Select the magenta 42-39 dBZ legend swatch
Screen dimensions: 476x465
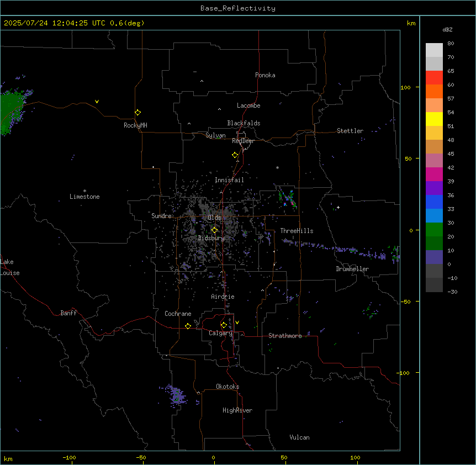coord(434,174)
